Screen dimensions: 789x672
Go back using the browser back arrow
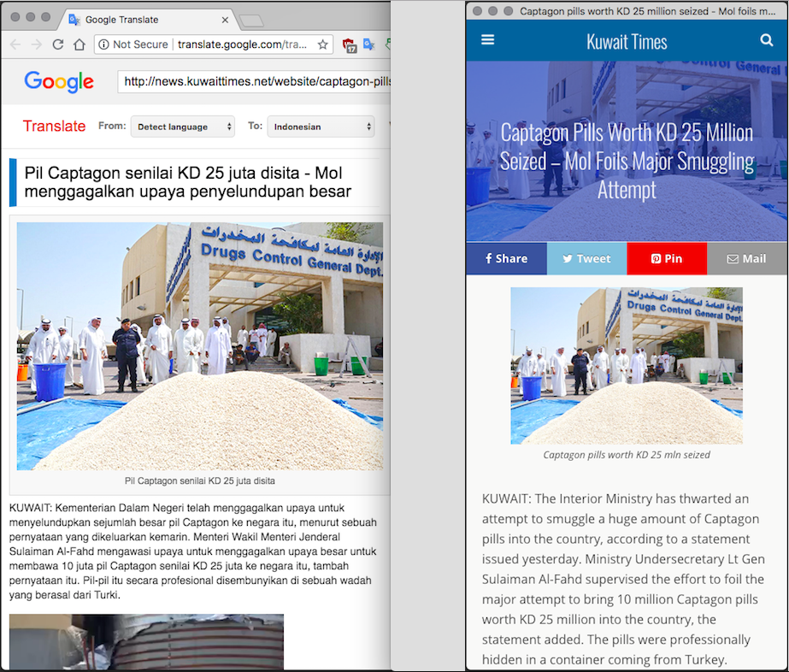(15, 44)
